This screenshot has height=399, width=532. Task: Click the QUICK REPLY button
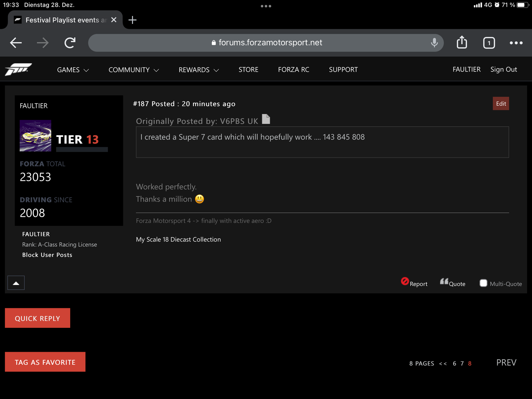[x=38, y=318]
